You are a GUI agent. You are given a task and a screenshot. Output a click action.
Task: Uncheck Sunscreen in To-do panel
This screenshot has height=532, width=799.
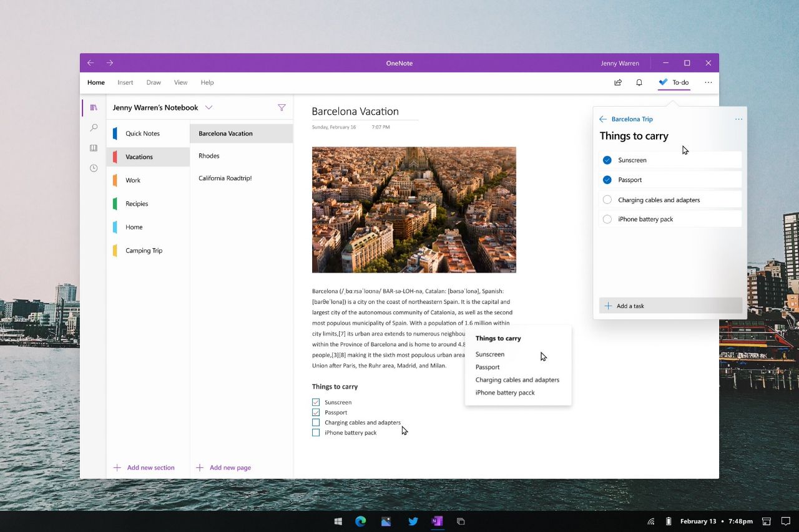tap(607, 160)
